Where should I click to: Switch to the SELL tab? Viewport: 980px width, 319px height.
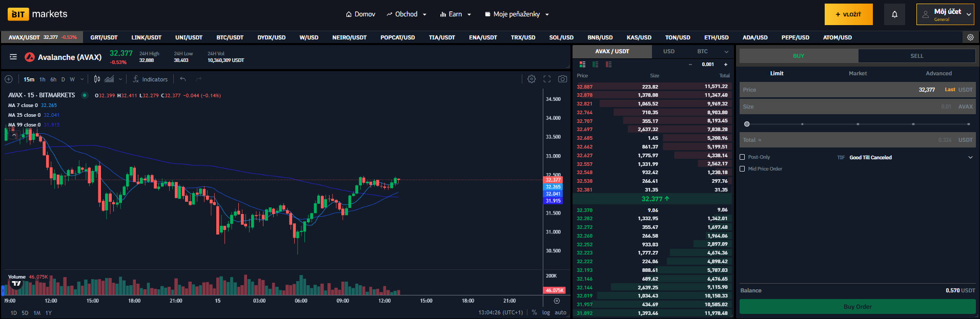(916, 56)
